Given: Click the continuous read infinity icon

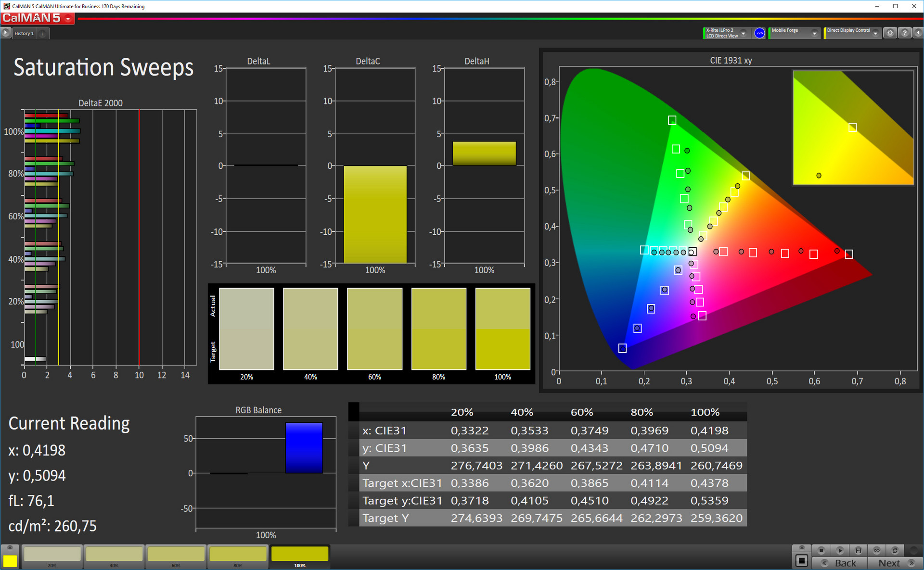Looking at the screenshot, I should 876,550.
